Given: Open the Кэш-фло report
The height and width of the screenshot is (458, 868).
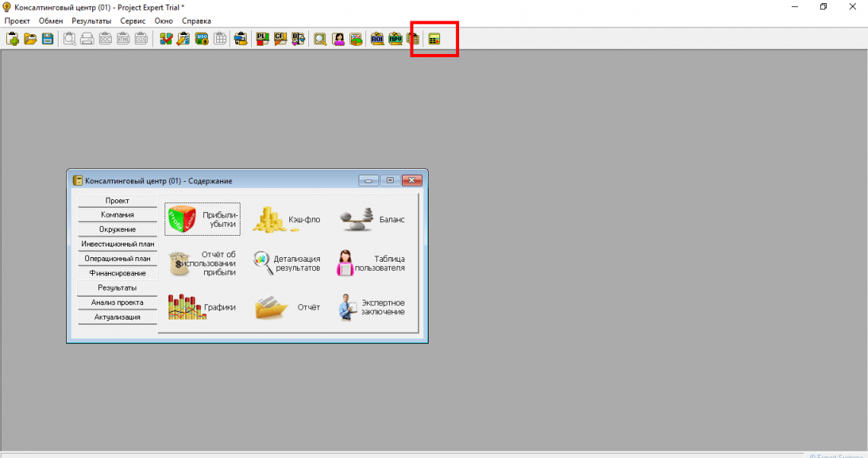Looking at the screenshot, I should (287, 220).
